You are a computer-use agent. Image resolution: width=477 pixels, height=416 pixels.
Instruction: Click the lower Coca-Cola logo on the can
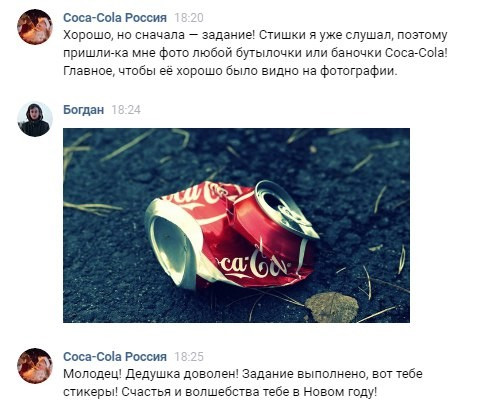coord(252,265)
